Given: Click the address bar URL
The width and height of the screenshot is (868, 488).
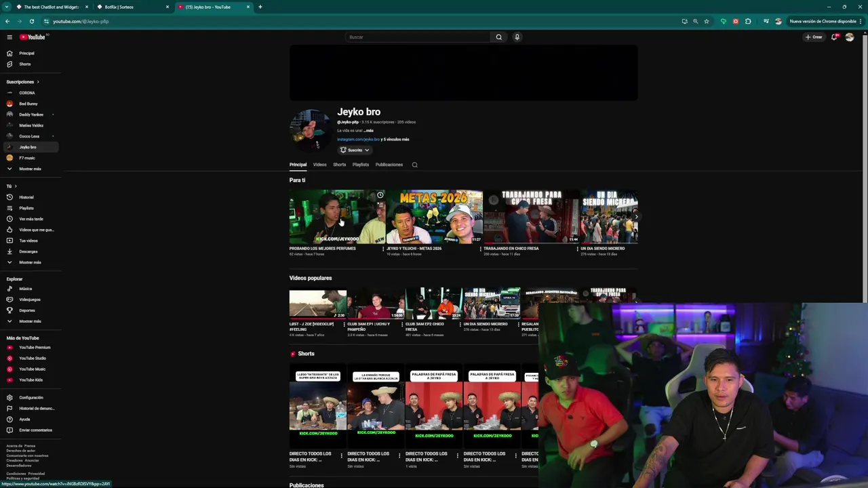Looking at the screenshot, I should click(x=81, y=21).
